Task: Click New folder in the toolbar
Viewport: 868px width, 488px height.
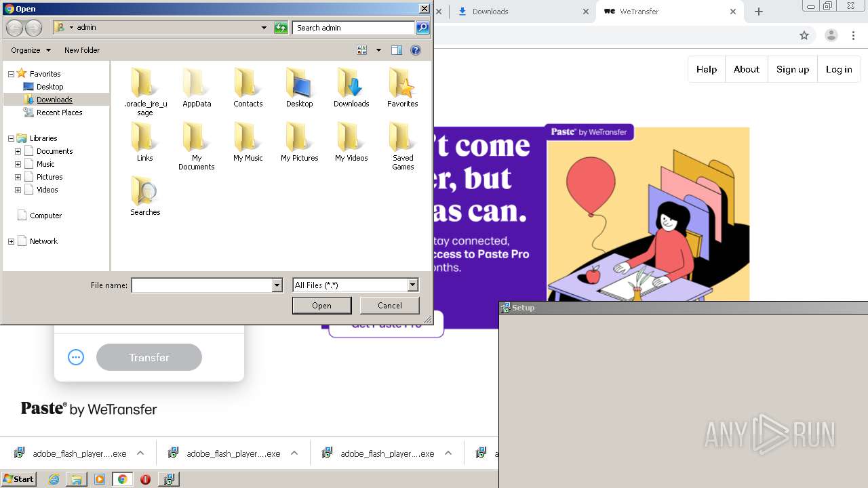Action: coord(82,50)
